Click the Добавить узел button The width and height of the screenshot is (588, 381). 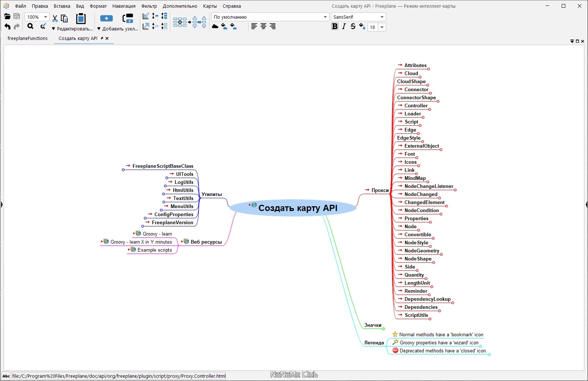tap(117, 29)
